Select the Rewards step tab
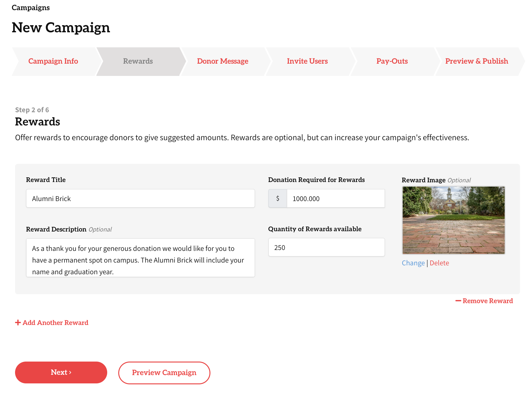Screen dimensions: 532x396 [x=138, y=61]
